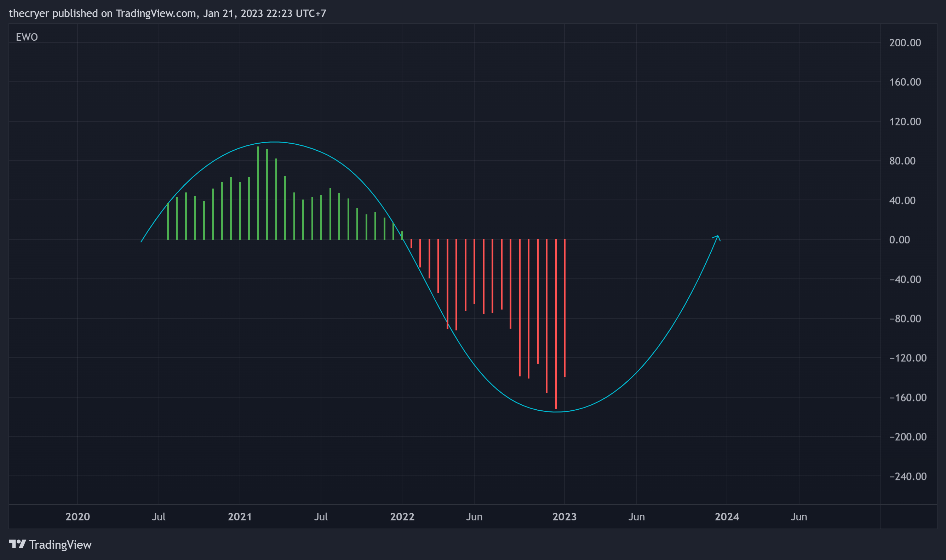Click the 2021 label on time axis
The width and height of the screenshot is (946, 560).
tap(240, 516)
